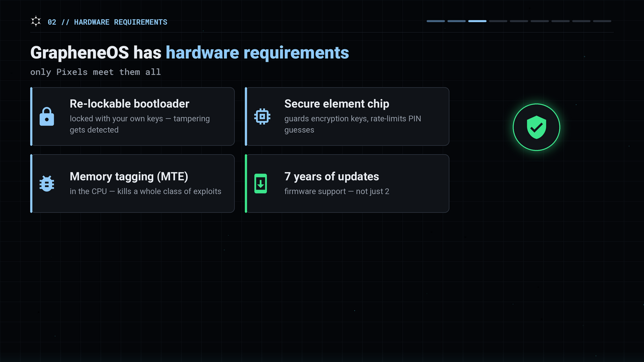Click the chip icon on the Secure element card

(x=262, y=117)
